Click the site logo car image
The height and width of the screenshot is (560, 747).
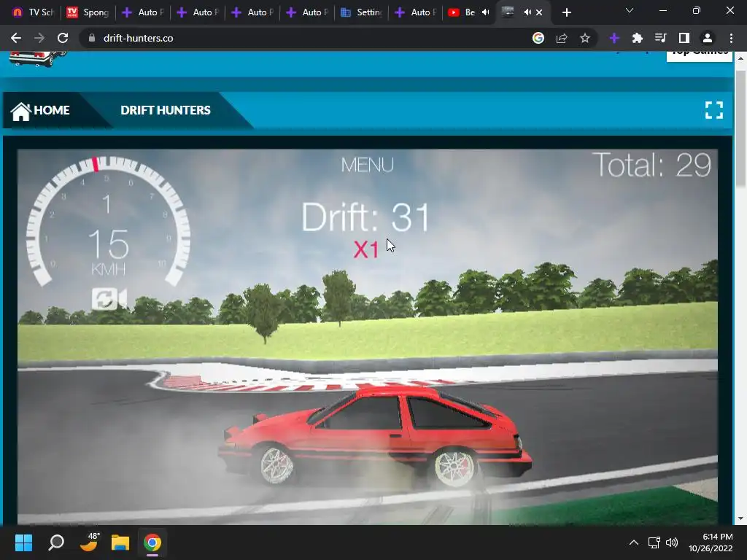tap(37, 58)
